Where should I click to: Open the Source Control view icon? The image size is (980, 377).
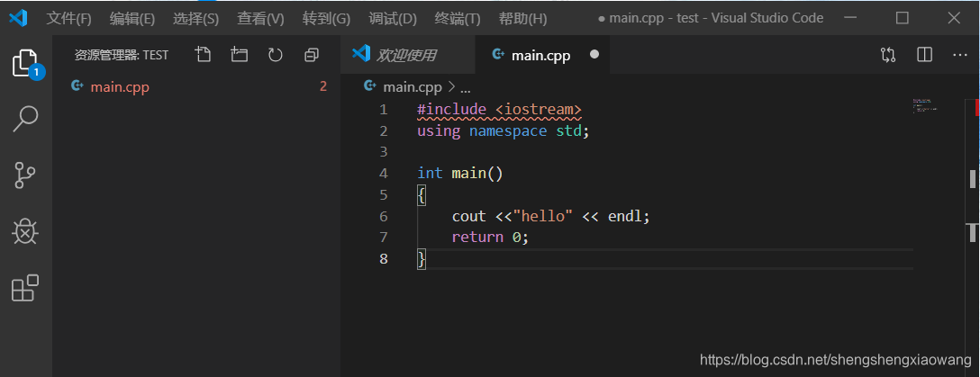pos(25,175)
